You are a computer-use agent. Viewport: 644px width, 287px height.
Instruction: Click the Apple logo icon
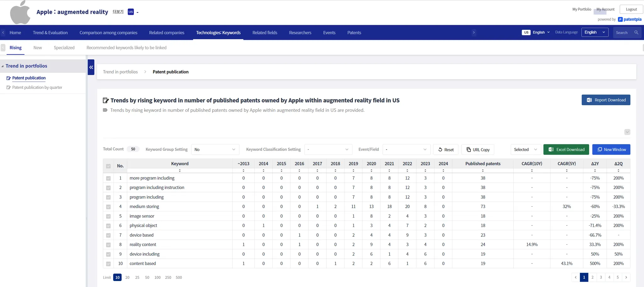click(20, 12)
